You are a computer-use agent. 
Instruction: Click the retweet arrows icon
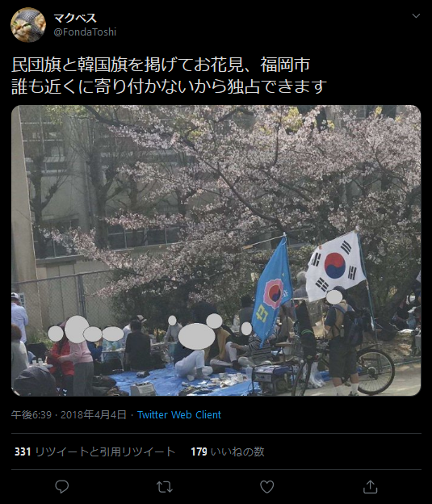click(x=164, y=487)
